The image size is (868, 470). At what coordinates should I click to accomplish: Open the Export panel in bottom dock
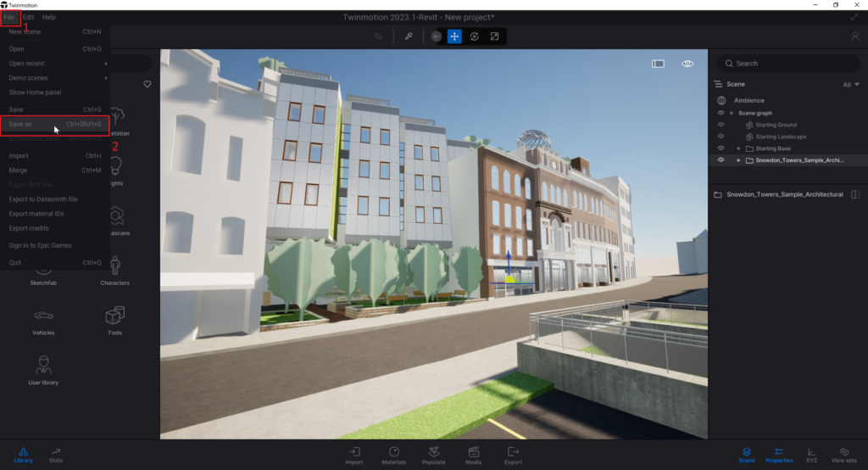point(513,456)
